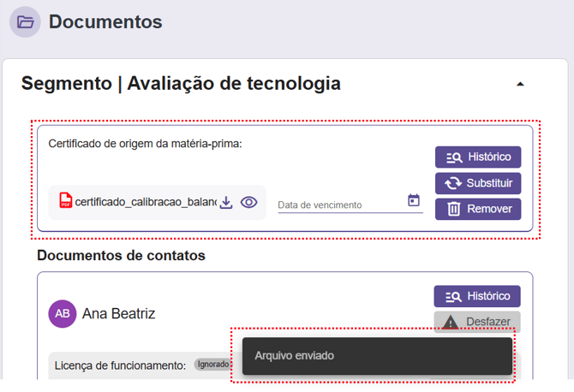Click the Desfazer button
Viewport: 574px width, 392px height.
pyautogui.click(x=477, y=322)
